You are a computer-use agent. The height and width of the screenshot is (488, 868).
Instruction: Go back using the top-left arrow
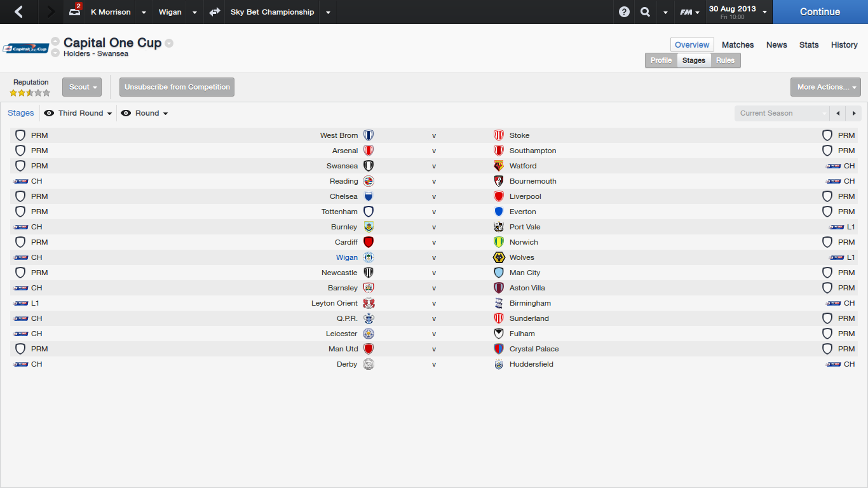pyautogui.click(x=19, y=12)
